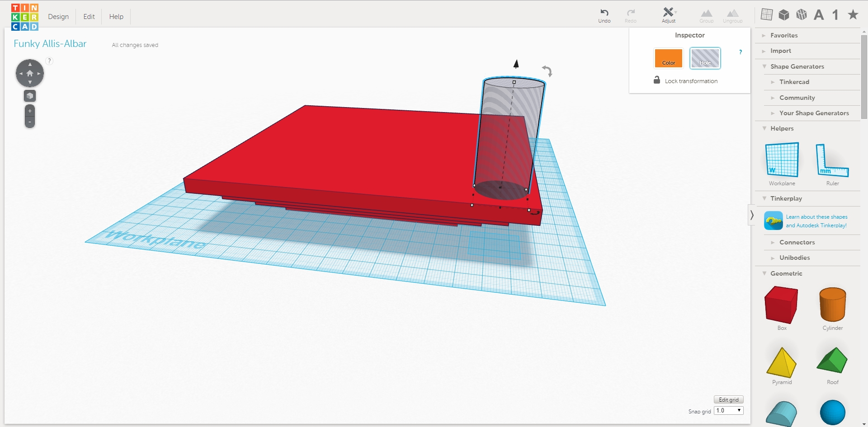The height and width of the screenshot is (427, 868).
Task: Pick the red Box shape
Action: (x=782, y=308)
